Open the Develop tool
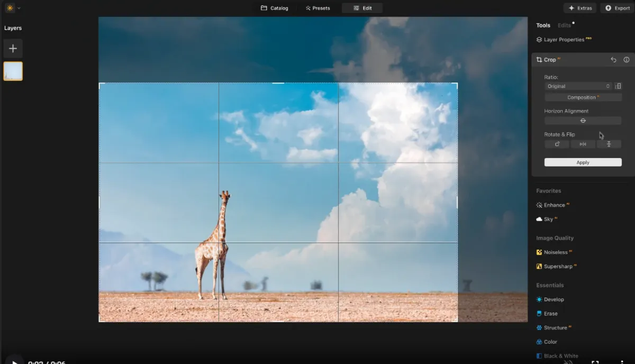 [x=554, y=299]
